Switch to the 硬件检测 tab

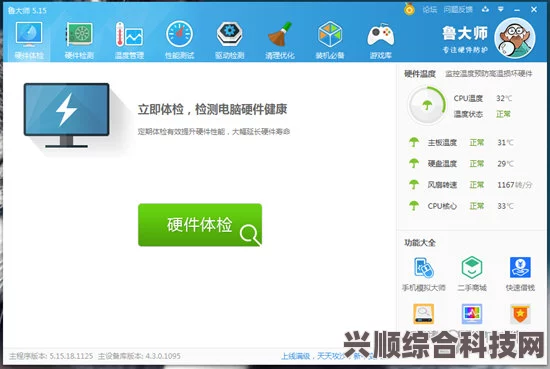79,40
